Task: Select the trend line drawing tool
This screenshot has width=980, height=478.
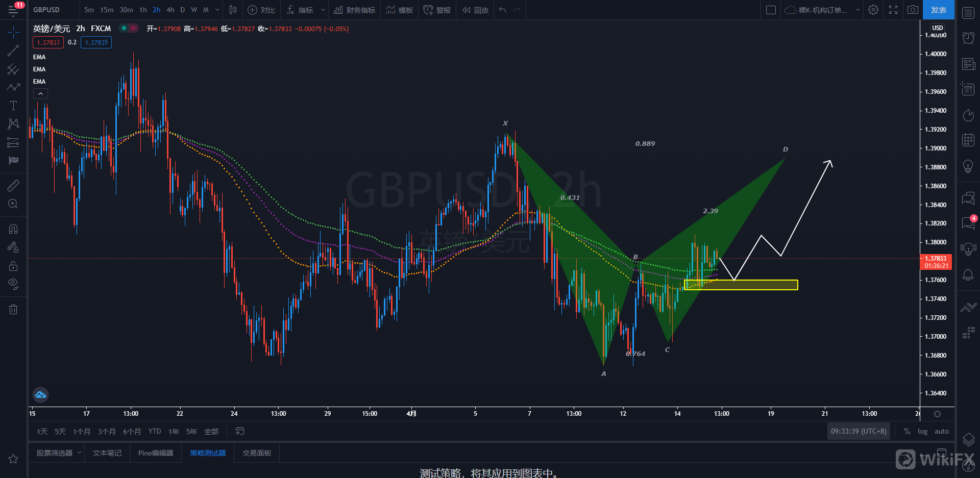Action: click(x=13, y=51)
